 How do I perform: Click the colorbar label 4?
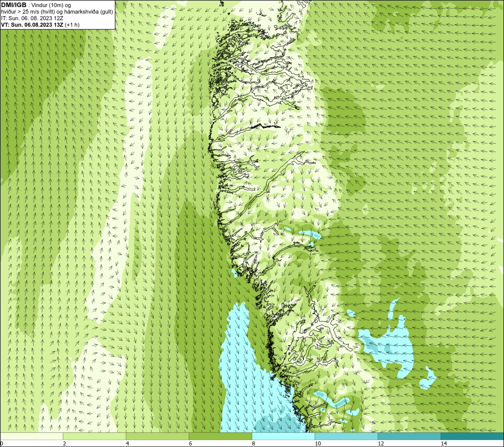128,443
